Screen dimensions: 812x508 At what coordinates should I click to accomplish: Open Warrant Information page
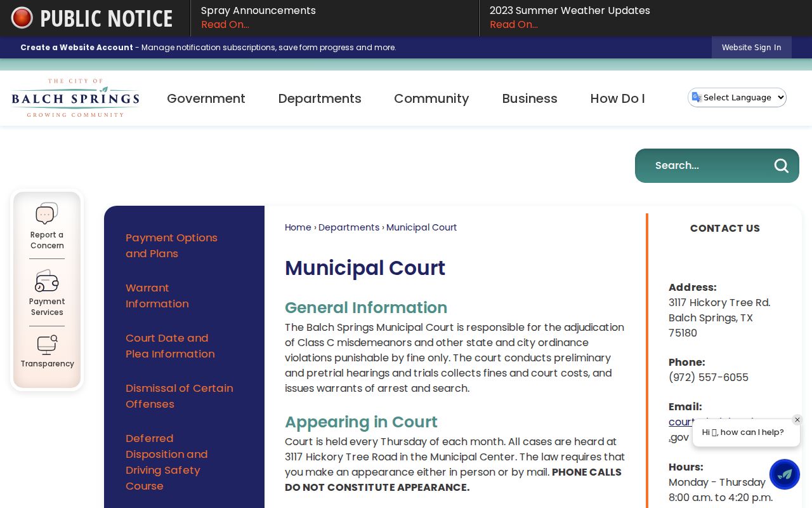[157, 296]
